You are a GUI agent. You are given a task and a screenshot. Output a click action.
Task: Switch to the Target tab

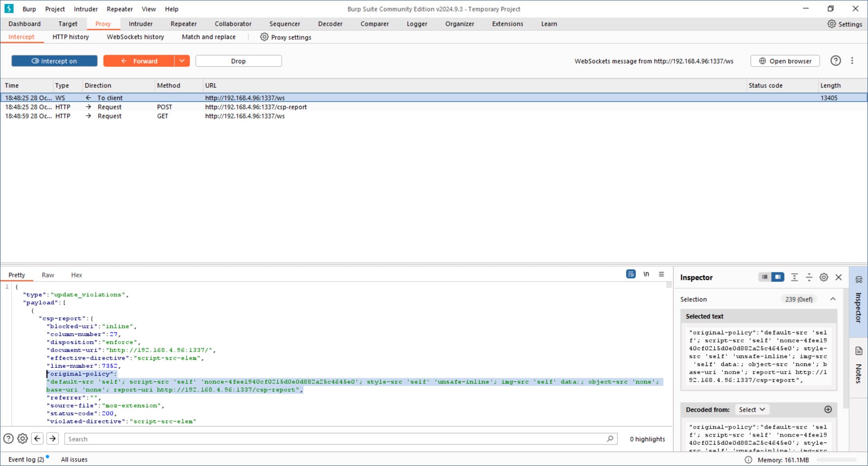click(68, 24)
